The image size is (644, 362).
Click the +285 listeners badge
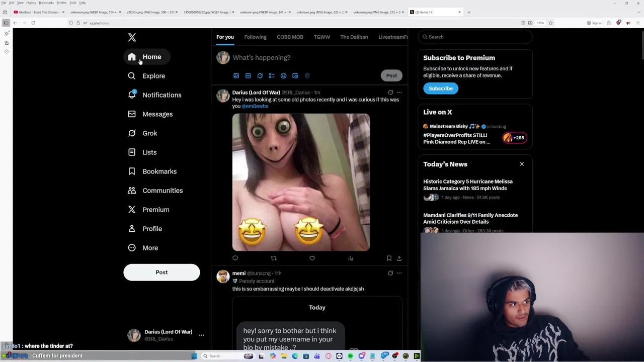(x=514, y=138)
